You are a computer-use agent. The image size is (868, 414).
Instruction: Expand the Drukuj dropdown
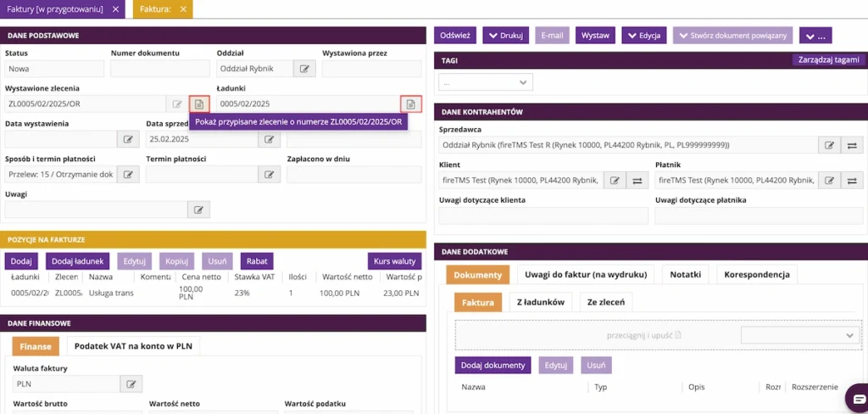coord(506,35)
